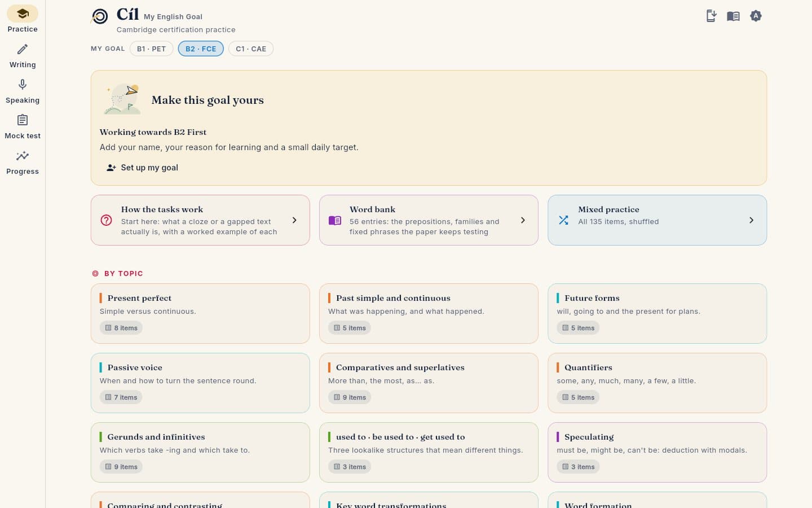Click the Cíl target logo icon

[x=100, y=16]
